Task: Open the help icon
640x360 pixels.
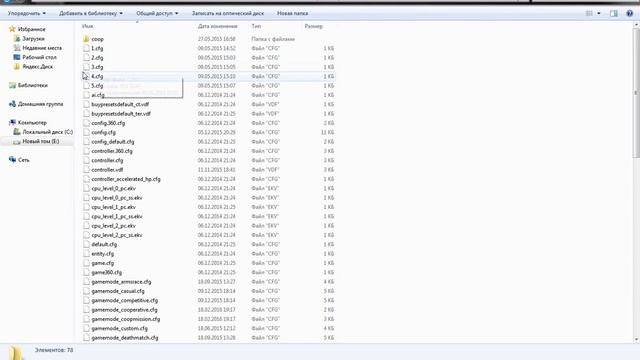Action: click(x=629, y=13)
